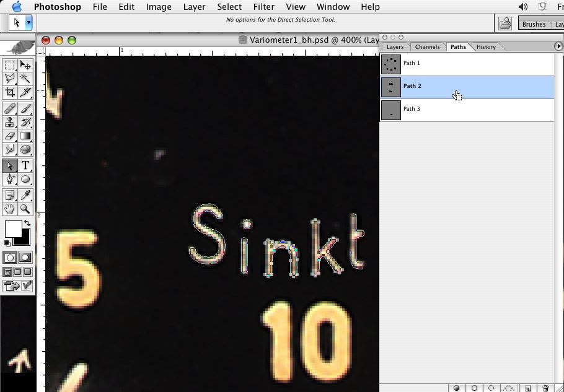
Task: Pick the Type tool in toolbox
Action: [x=25, y=165]
